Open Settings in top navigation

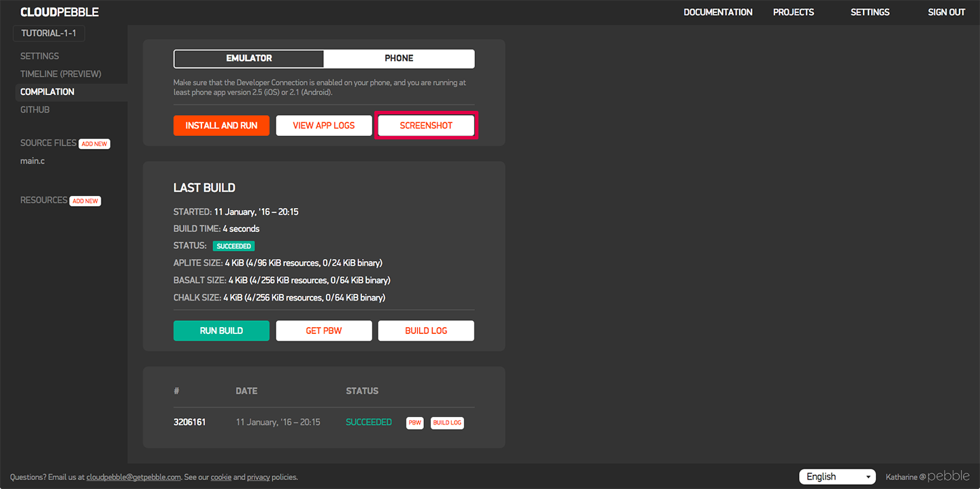coord(870,12)
